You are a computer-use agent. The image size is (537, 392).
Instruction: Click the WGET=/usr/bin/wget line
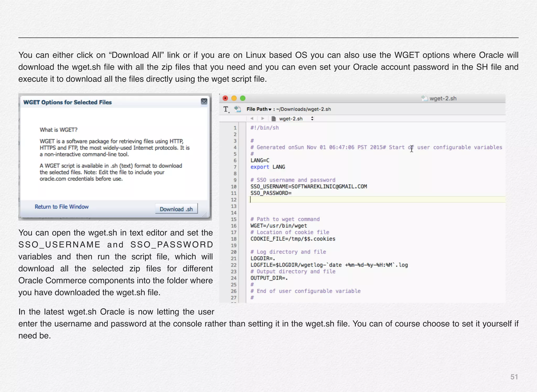click(x=278, y=226)
